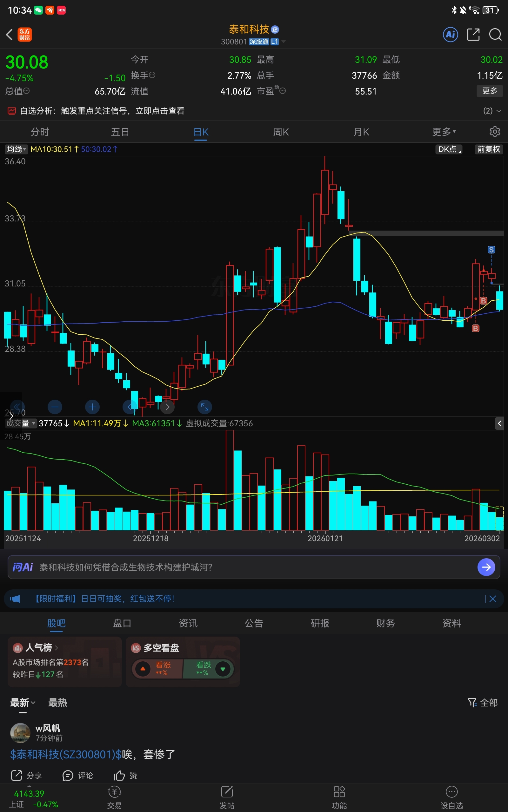
Task: Tap the megaphone icon in promo banner
Action: 15,599
